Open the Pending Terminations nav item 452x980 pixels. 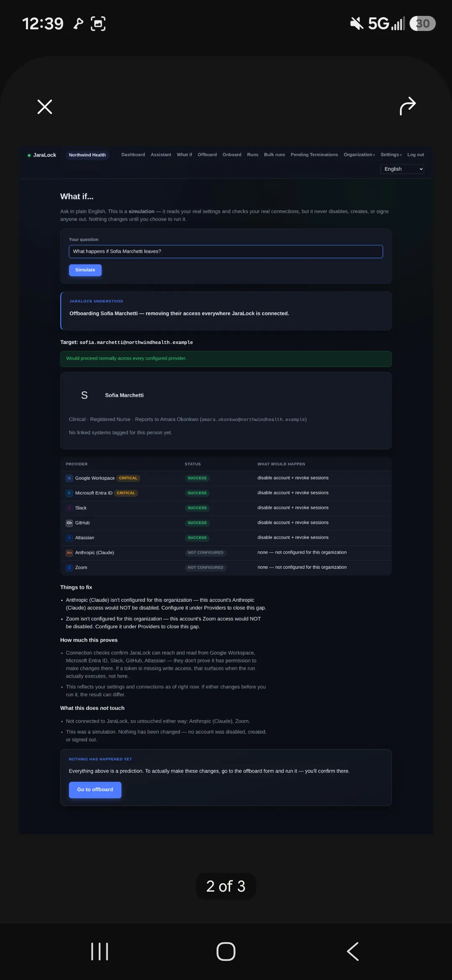coord(314,155)
